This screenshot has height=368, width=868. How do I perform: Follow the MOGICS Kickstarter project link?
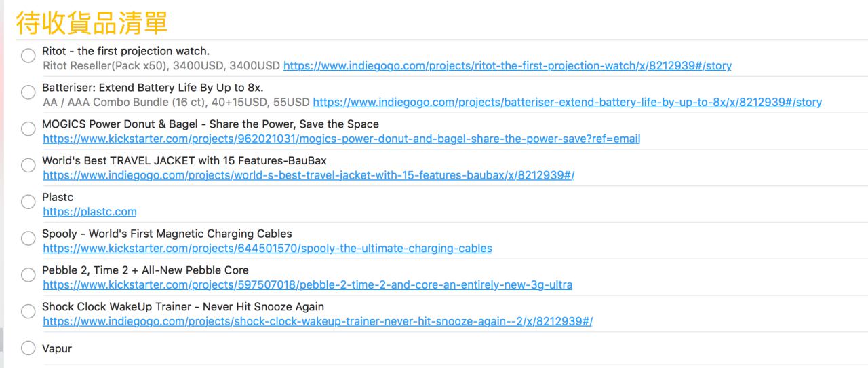click(341, 139)
